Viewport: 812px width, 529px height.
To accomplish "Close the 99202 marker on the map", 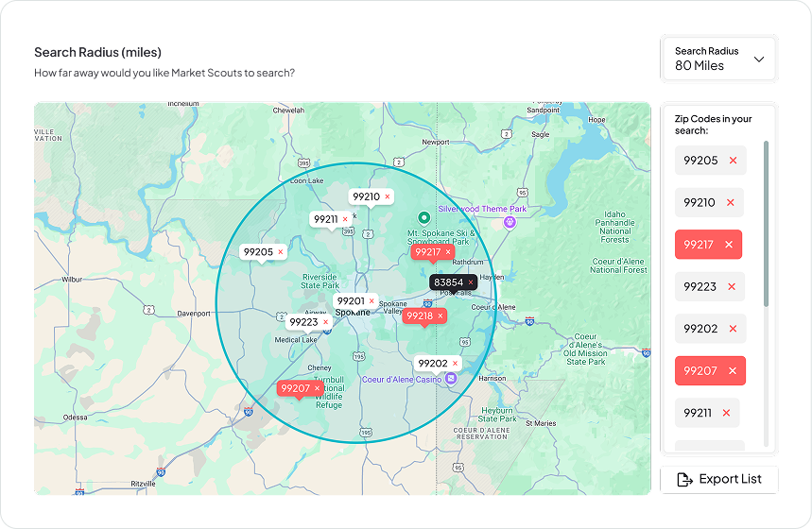I will pos(455,364).
